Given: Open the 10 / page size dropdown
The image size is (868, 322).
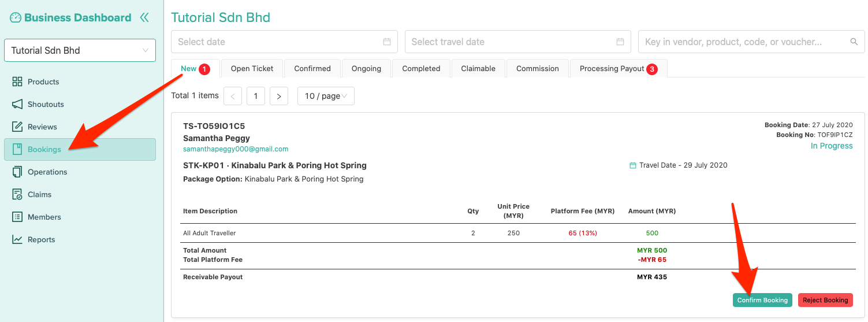Looking at the screenshot, I should pos(326,96).
